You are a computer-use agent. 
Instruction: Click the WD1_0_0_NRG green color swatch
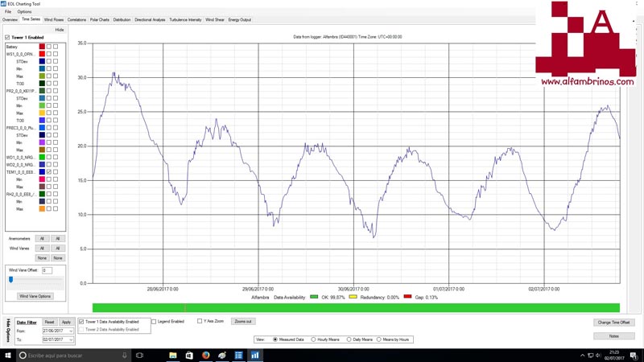point(42,157)
